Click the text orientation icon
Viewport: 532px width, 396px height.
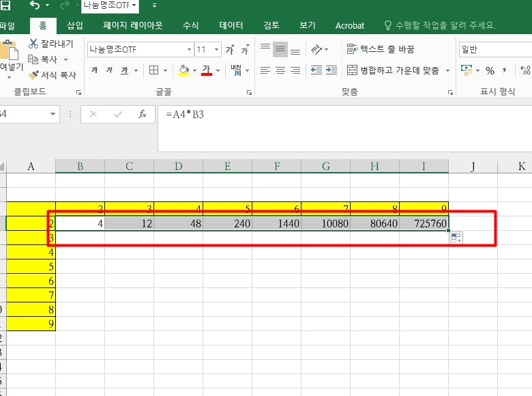click(x=316, y=50)
